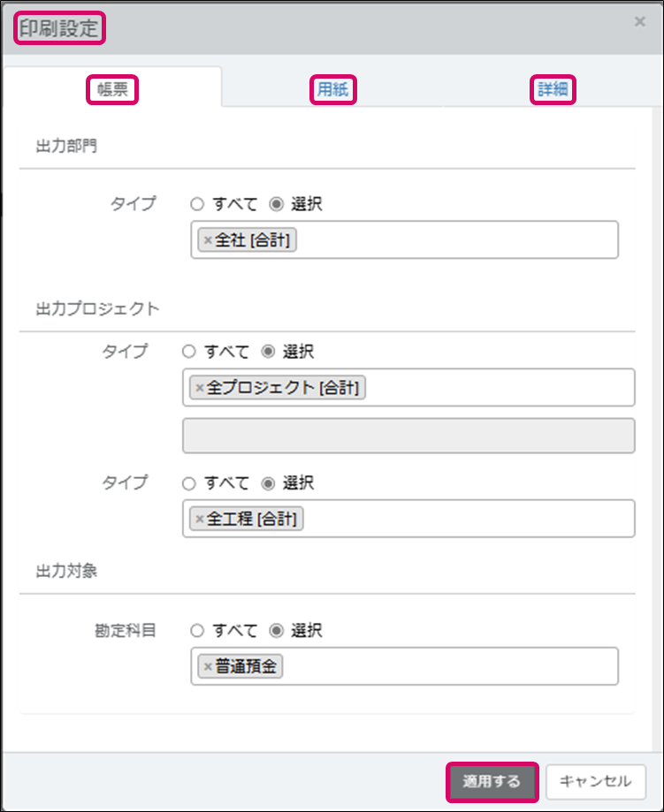Switch to the 帳票 tab
This screenshot has height=812, width=664.
112,89
